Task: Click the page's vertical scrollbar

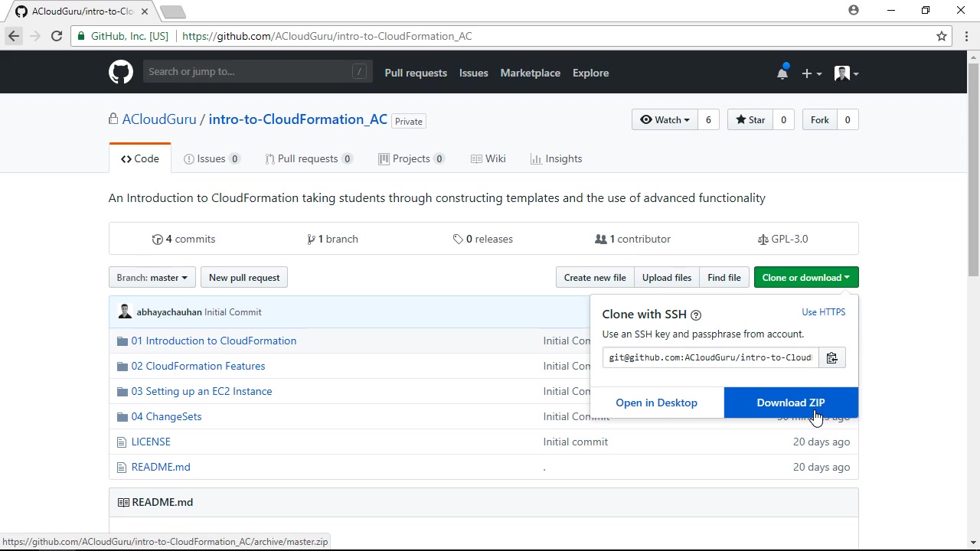Action: tap(973, 168)
